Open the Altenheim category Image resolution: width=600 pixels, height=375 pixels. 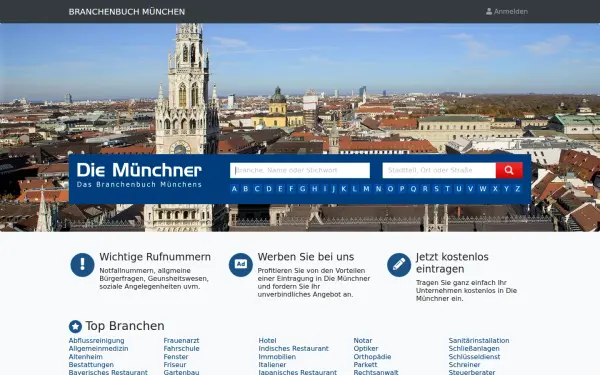86,357
